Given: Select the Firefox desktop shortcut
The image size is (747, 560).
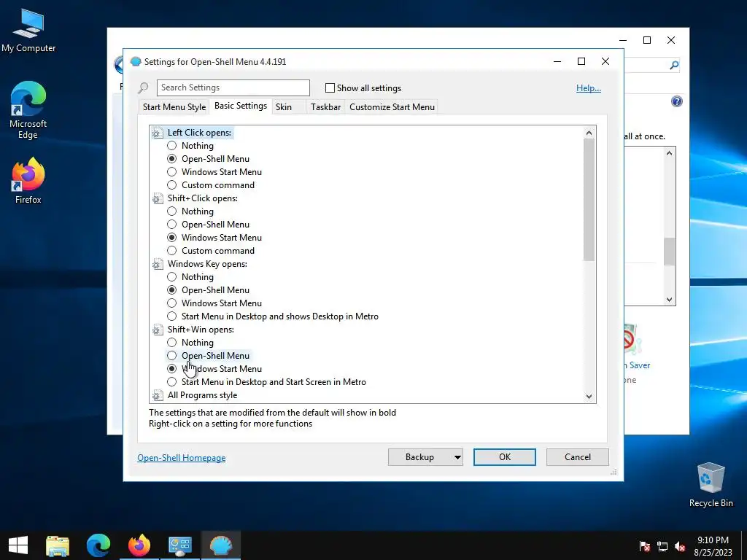Looking at the screenshot, I should point(28,181).
